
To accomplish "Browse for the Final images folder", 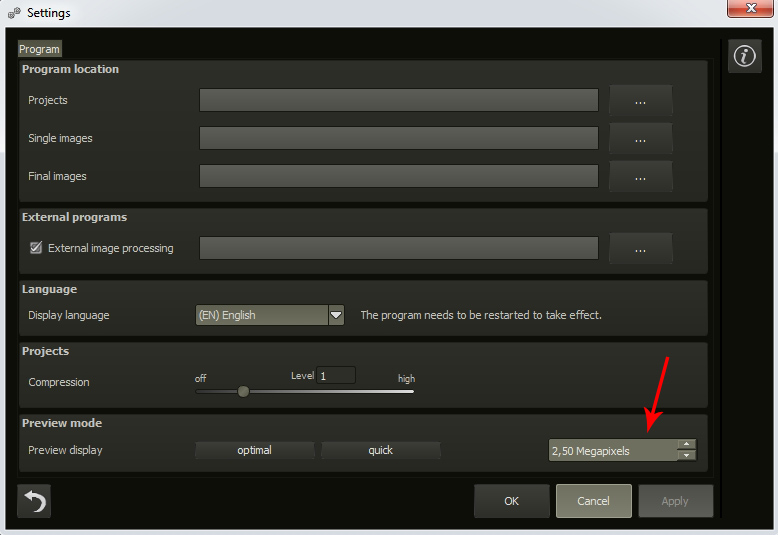I will tap(640, 176).
